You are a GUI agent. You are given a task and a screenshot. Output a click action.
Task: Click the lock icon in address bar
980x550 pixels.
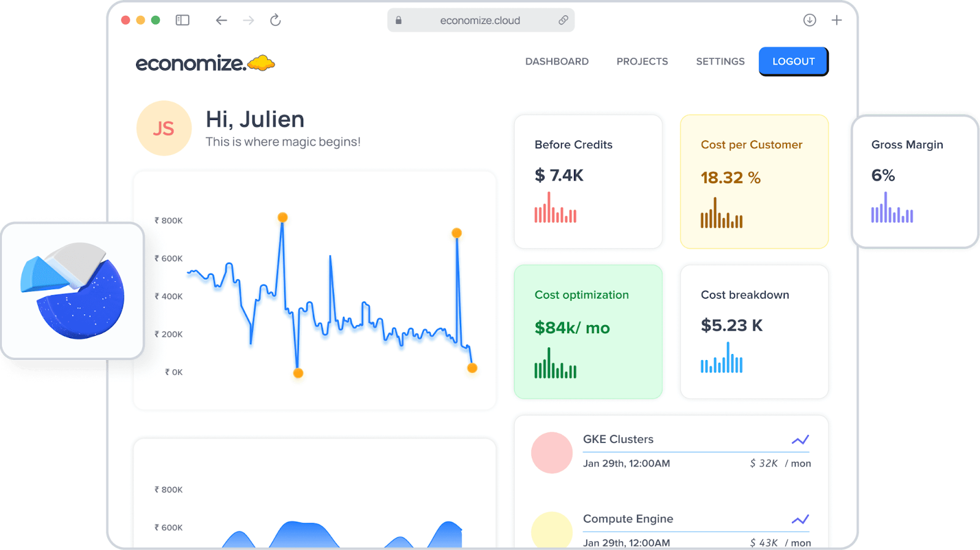pyautogui.click(x=399, y=20)
